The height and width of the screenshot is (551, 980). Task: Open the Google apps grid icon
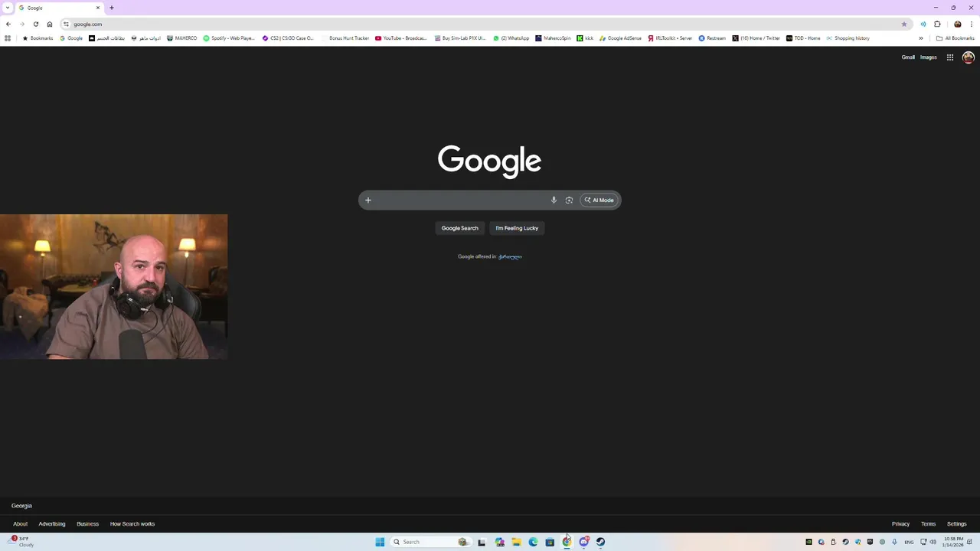click(x=950, y=57)
